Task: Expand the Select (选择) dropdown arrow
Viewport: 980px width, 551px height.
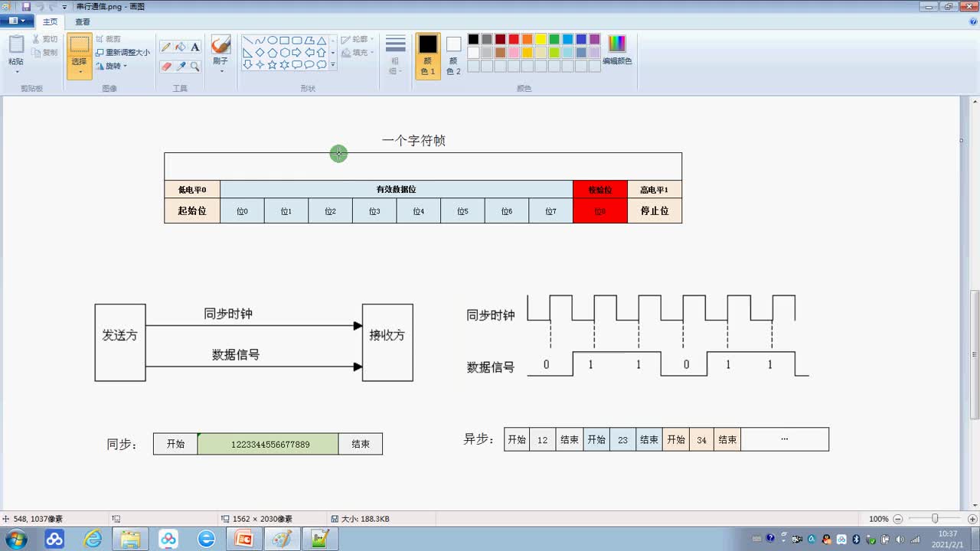Action: (80, 72)
